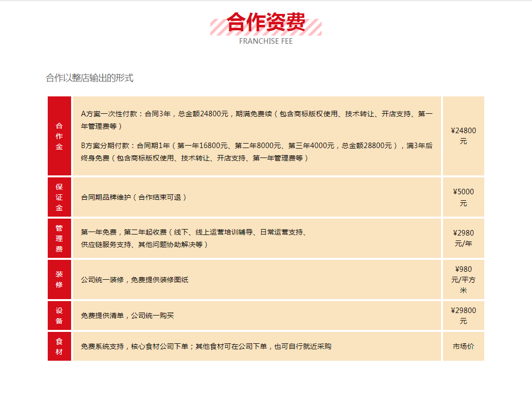Viewport: 532px width, 395px height.
Task: Click the red 装修 row label
Action: pos(59,279)
